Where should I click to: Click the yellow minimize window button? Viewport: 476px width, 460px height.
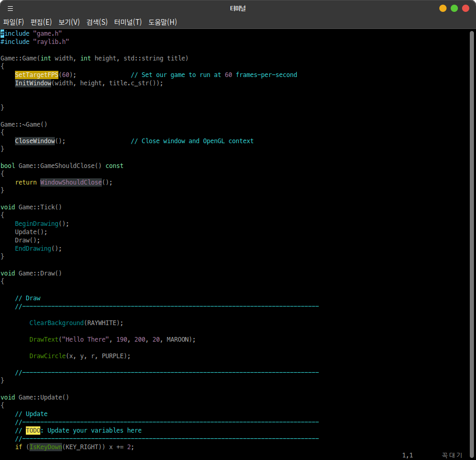pos(443,8)
